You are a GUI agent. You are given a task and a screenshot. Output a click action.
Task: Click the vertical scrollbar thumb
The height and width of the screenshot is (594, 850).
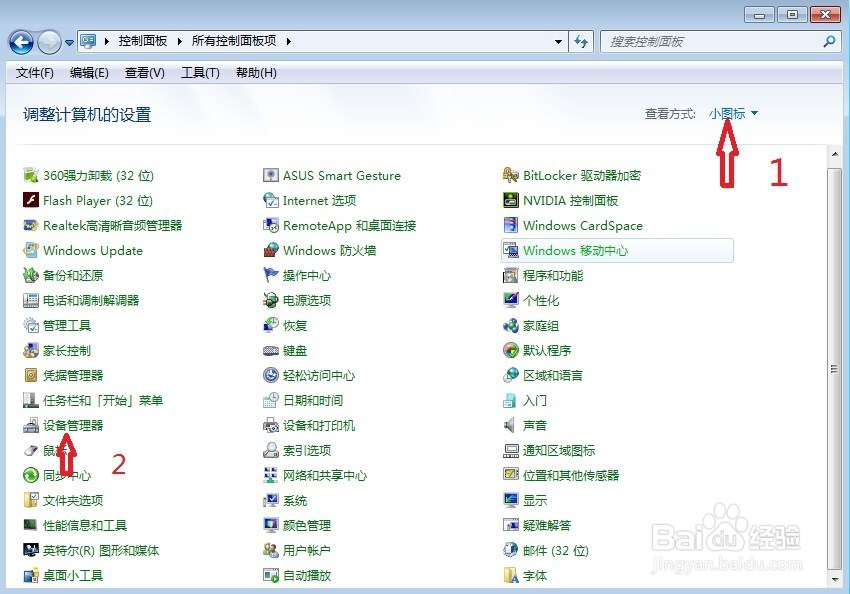[x=835, y=369]
